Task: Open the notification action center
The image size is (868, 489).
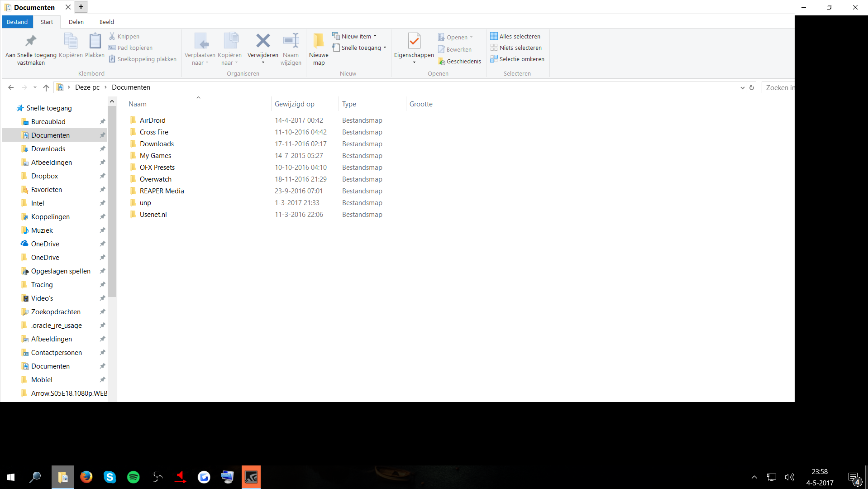Action: [x=854, y=477]
